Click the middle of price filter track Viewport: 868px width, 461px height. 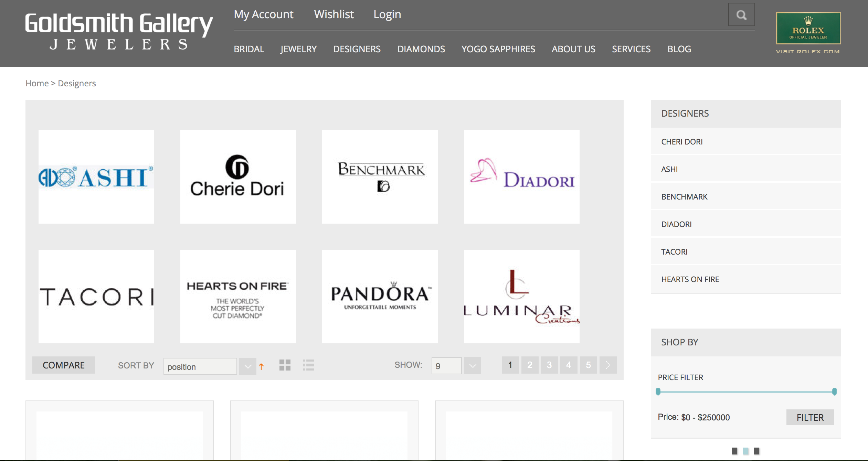click(746, 392)
